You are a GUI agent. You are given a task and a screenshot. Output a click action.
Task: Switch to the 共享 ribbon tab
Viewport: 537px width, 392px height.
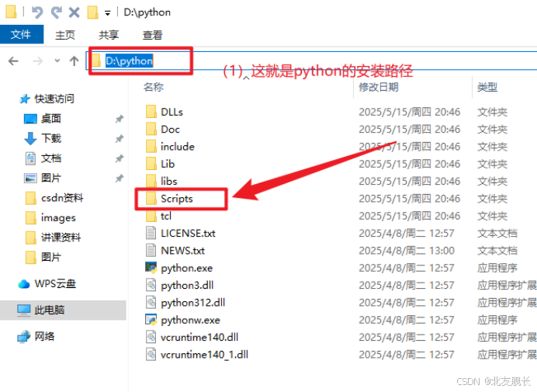(x=109, y=35)
